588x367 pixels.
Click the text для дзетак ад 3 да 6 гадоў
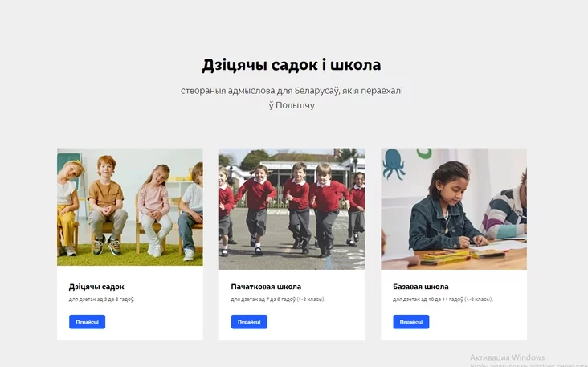pos(102,300)
